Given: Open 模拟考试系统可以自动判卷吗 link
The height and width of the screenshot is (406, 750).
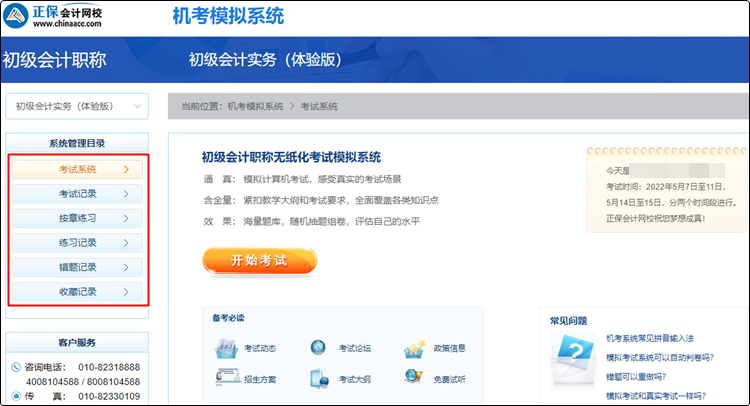Looking at the screenshot, I should coord(660,357).
